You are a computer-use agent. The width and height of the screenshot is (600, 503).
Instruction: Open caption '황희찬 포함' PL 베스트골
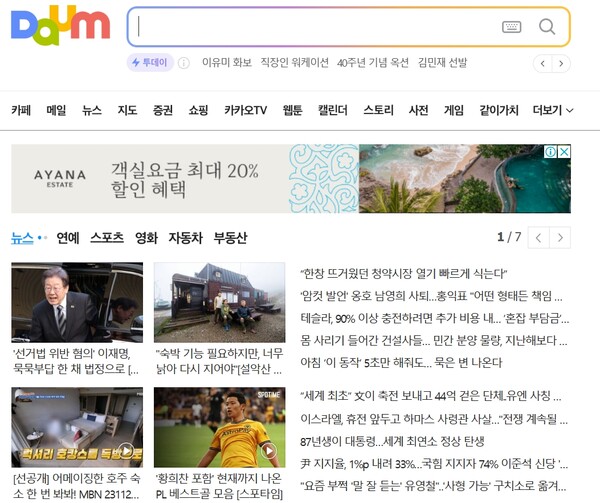coord(219,486)
